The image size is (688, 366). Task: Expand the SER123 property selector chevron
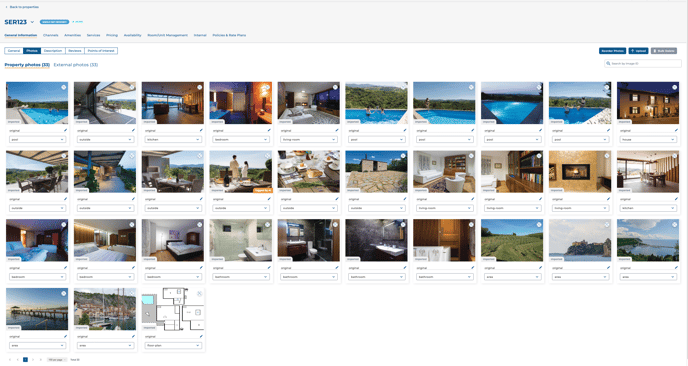[32, 22]
